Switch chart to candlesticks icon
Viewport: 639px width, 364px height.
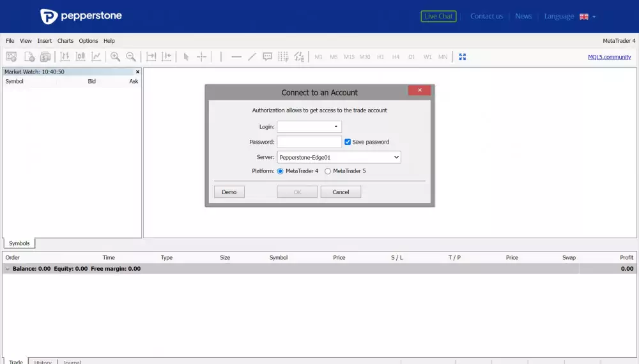(x=81, y=57)
